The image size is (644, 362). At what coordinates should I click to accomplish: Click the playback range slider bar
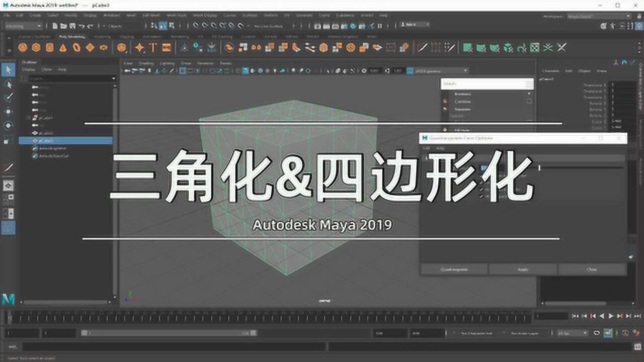pyautogui.click(x=169, y=333)
